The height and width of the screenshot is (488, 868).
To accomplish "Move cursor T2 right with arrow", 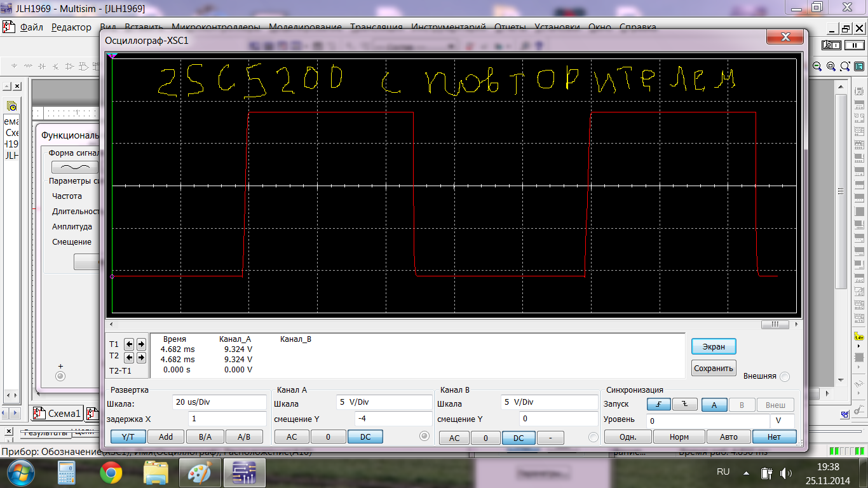I will 141,358.
